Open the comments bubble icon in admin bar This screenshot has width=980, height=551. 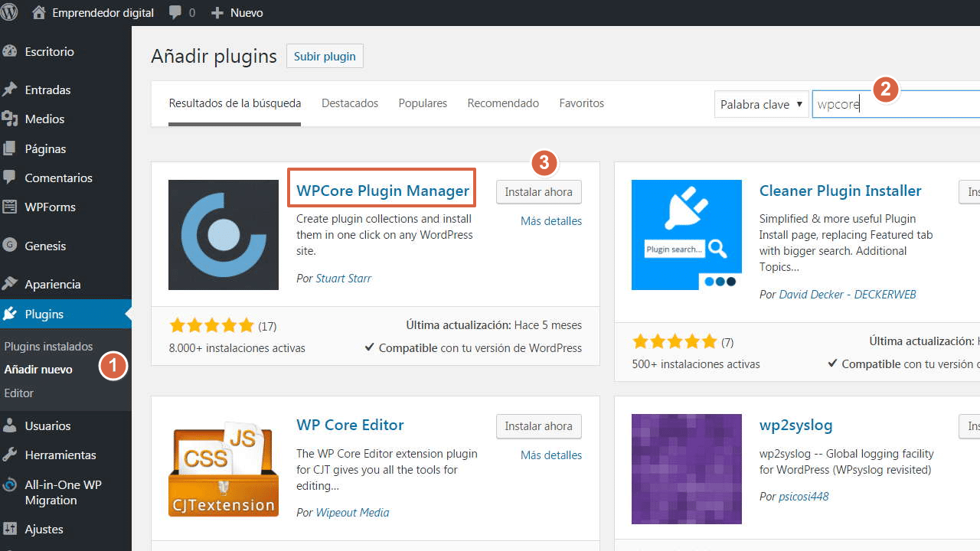pos(175,13)
